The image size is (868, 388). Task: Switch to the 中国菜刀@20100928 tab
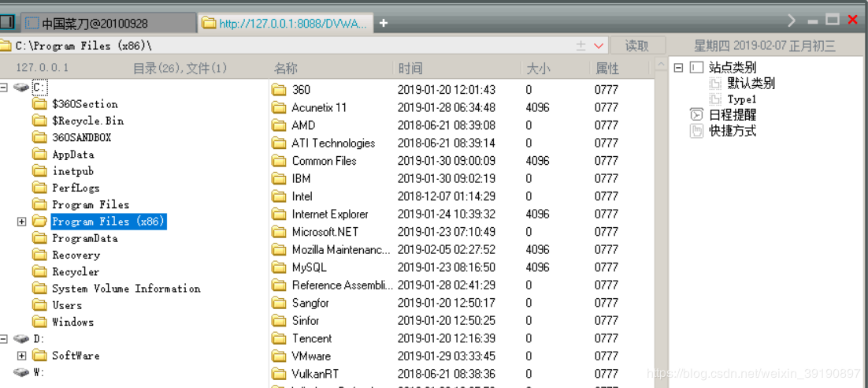coord(109,24)
